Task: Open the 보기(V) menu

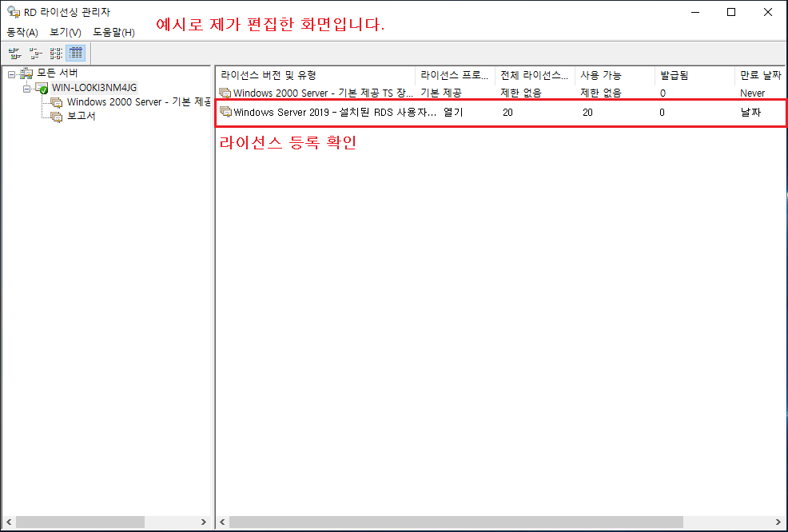Action: [66, 32]
